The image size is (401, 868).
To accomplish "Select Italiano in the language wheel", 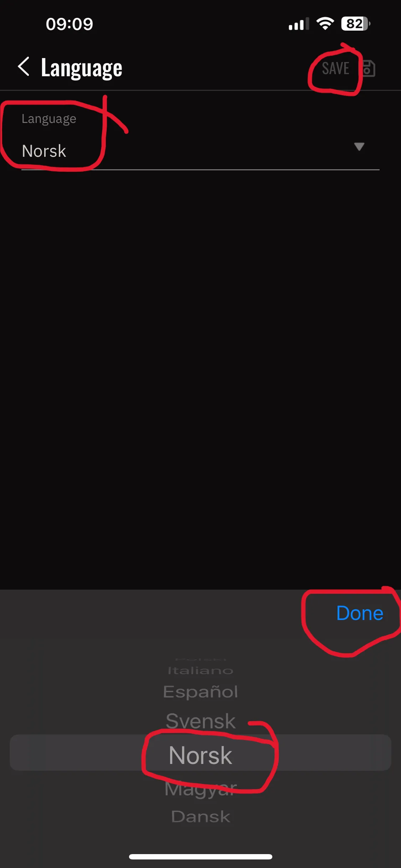I will (x=200, y=671).
